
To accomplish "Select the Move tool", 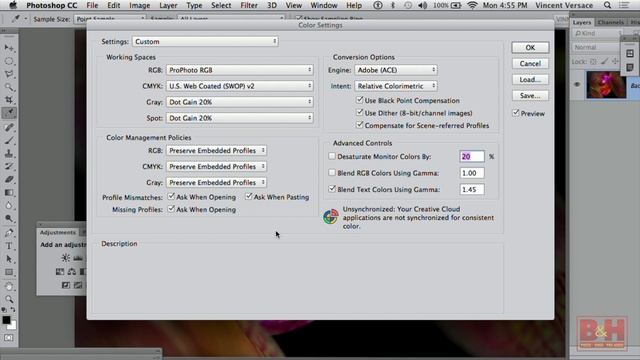I will pyautogui.click(x=9, y=48).
